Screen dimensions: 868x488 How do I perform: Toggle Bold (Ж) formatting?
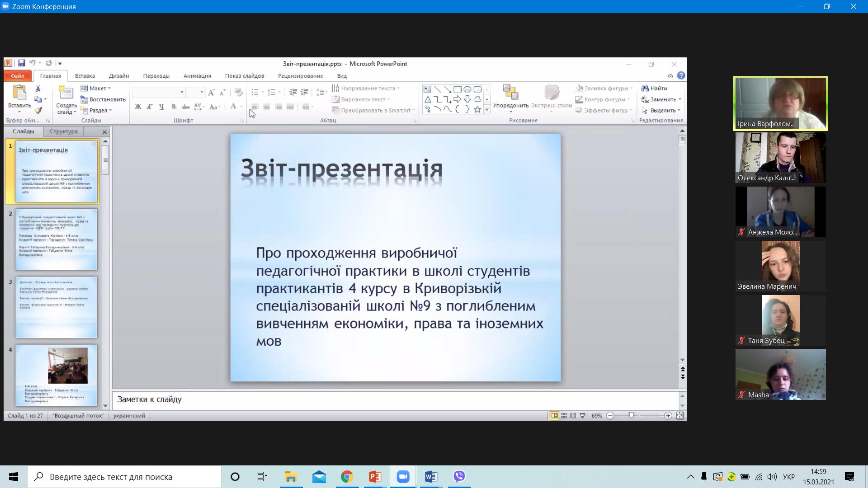pyautogui.click(x=138, y=107)
